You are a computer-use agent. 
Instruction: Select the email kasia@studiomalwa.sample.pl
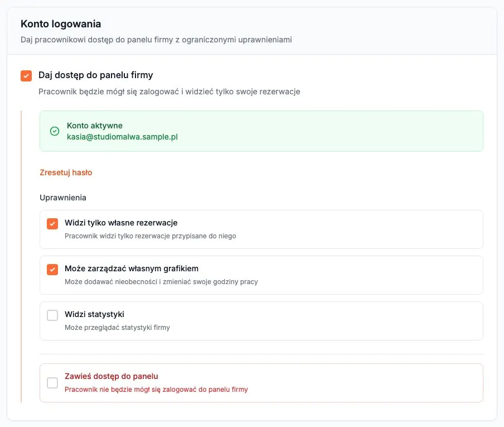tap(122, 137)
